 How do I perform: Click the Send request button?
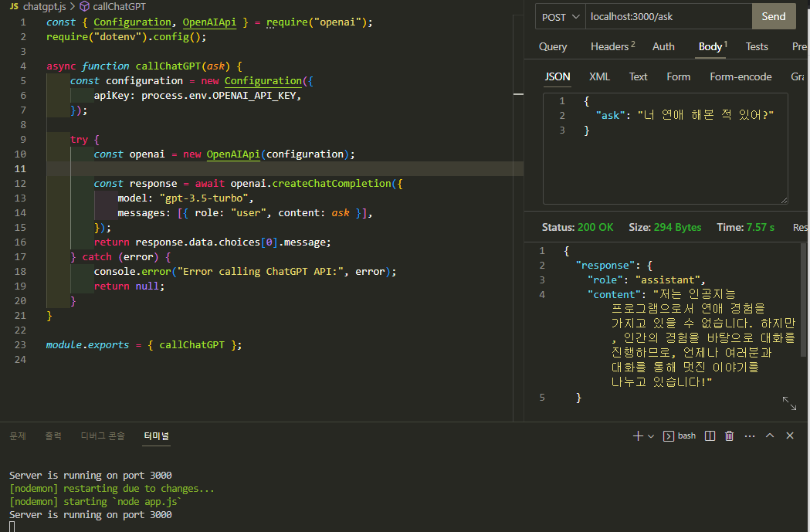(x=774, y=16)
